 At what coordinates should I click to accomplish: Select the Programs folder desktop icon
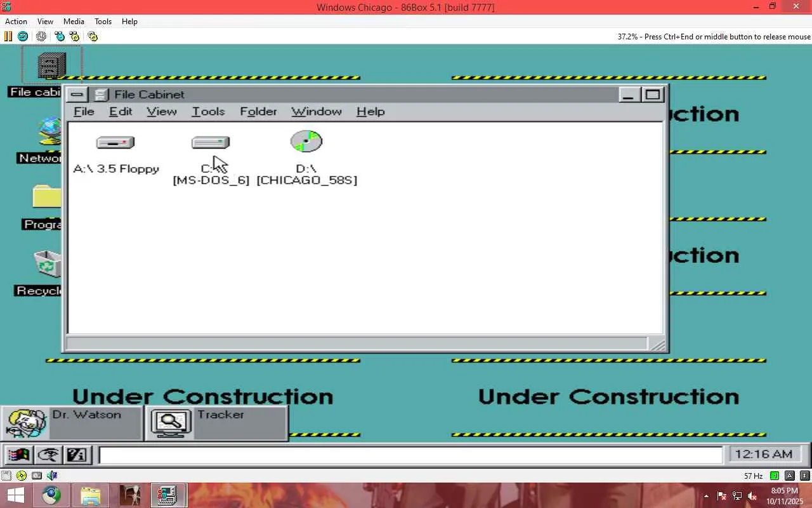coord(48,197)
